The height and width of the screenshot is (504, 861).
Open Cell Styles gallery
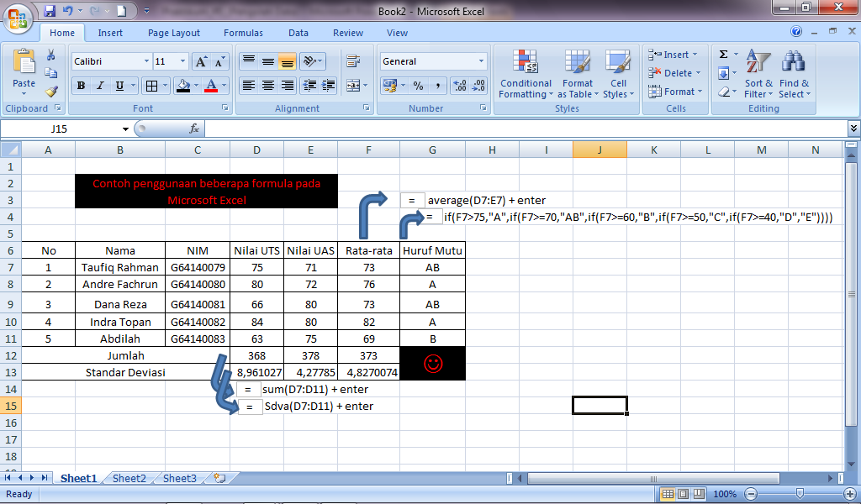[618, 74]
